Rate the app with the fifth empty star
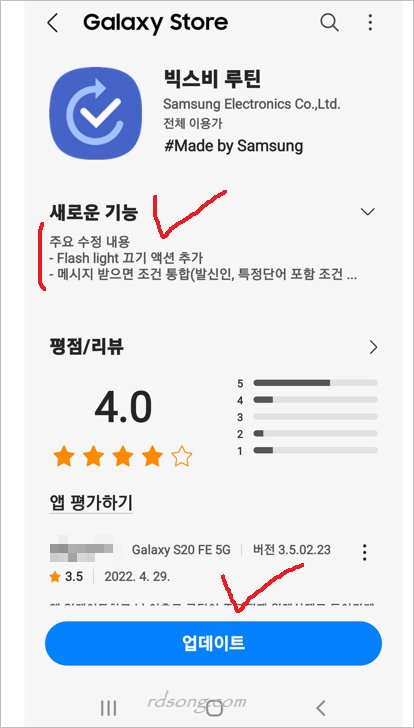This screenshot has width=414, height=728. 182,457
